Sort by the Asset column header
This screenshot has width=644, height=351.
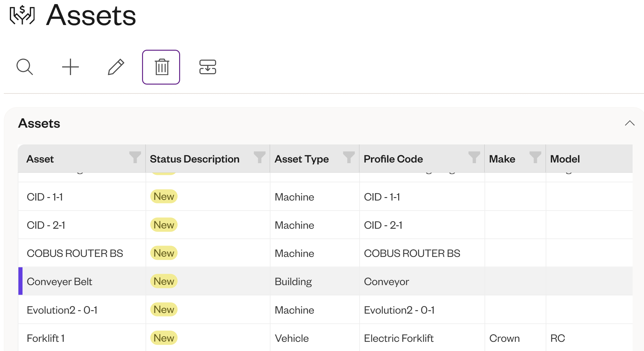[40, 159]
